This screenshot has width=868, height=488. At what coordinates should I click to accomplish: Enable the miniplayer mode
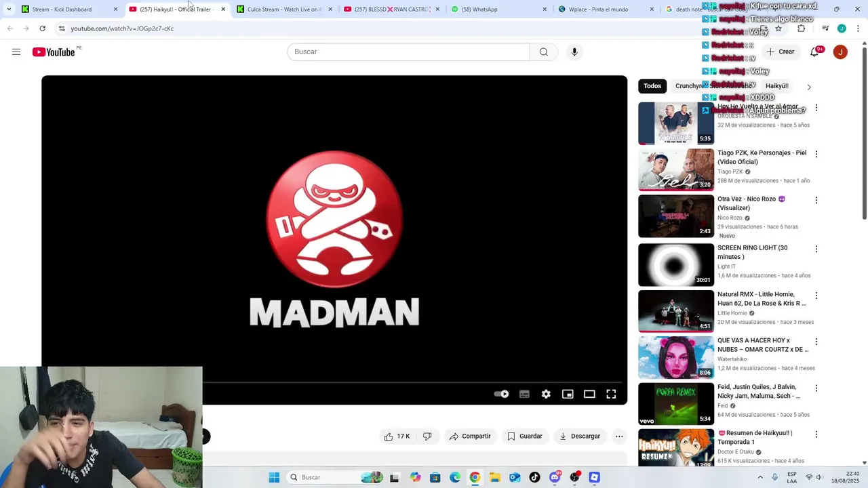click(x=568, y=394)
